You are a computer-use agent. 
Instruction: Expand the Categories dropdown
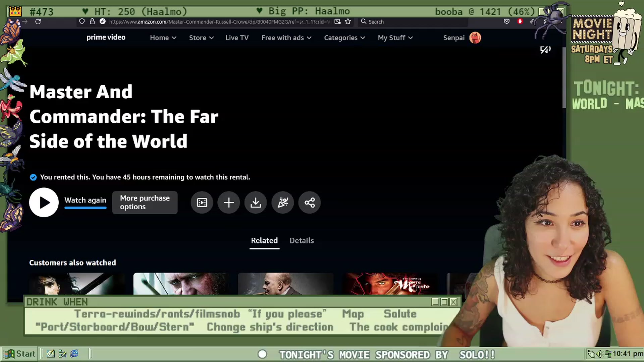tap(344, 38)
